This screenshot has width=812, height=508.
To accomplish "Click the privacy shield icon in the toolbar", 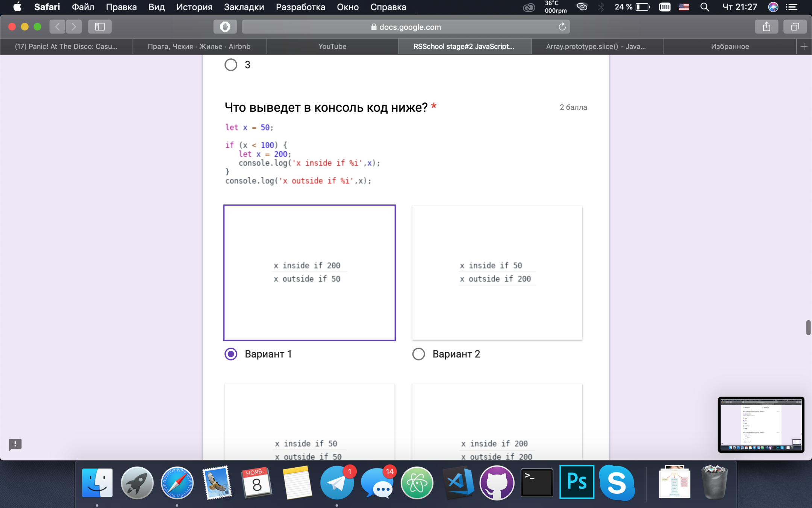I will pos(225,27).
